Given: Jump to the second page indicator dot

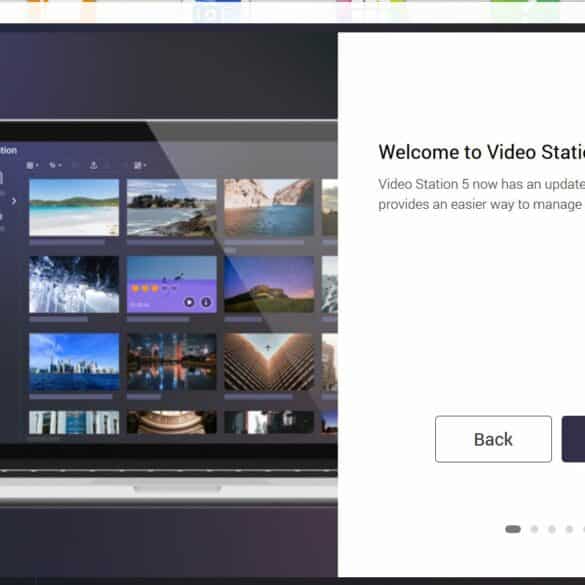Looking at the screenshot, I should 534,529.
